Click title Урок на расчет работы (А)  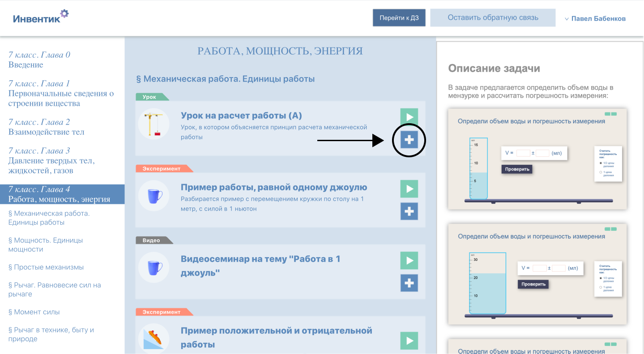(241, 116)
